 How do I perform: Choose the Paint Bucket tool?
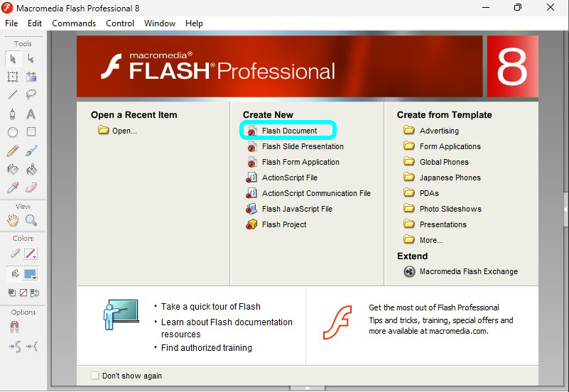click(31, 169)
